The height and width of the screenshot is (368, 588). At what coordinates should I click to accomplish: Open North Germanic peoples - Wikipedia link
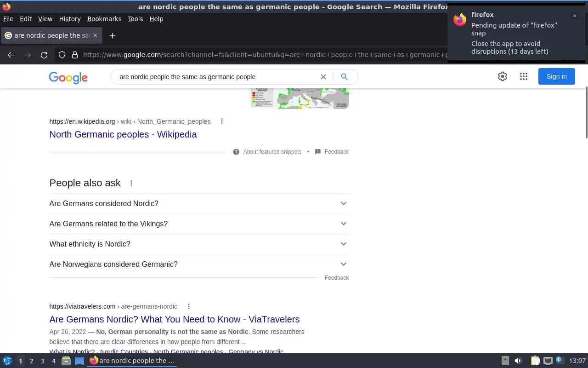(x=123, y=134)
